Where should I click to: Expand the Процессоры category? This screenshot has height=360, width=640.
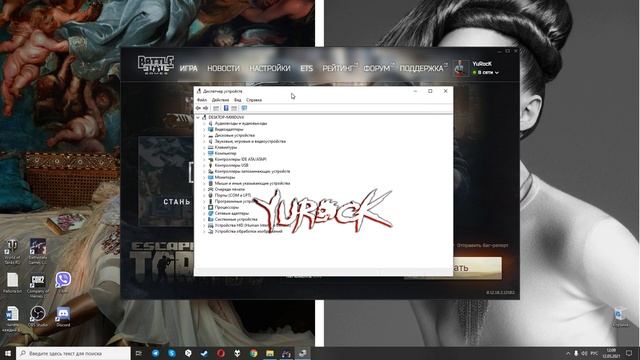click(204, 207)
